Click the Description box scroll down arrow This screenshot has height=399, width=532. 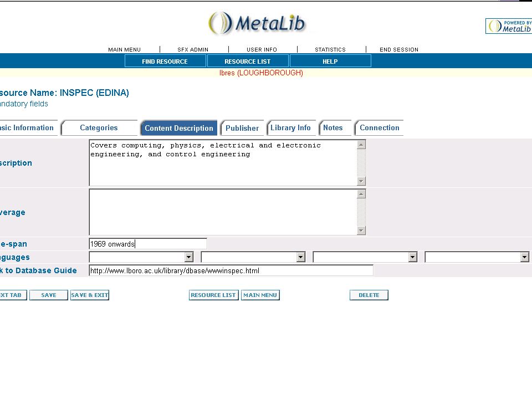tap(361, 181)
